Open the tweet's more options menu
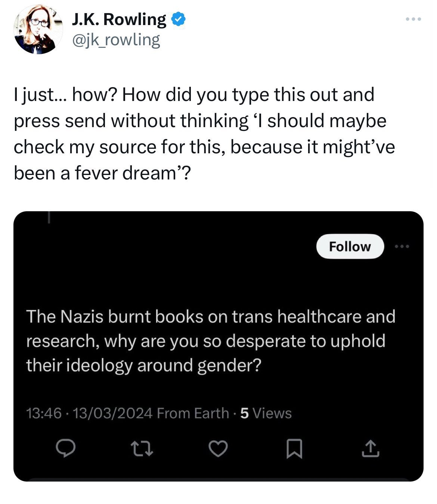This screenshot has height=504, width=437. click(414, 19)
